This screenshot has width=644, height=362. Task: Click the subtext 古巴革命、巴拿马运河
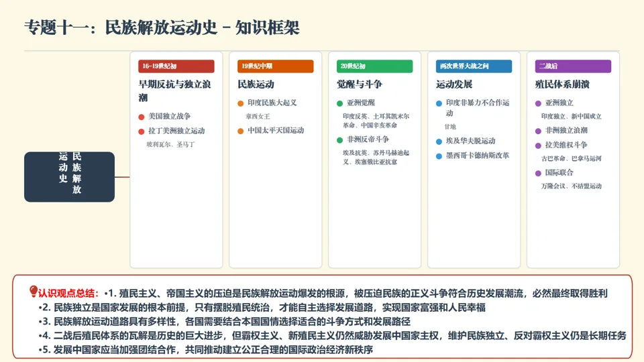(x=572, y=158)
